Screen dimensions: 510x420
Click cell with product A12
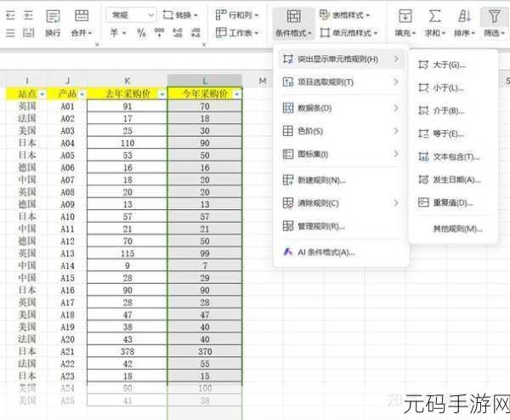[x=67, y=241]
